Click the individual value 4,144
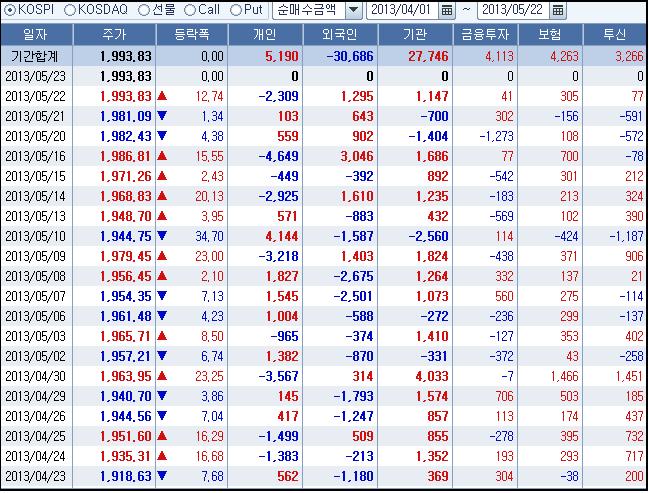 coord(282,236)
